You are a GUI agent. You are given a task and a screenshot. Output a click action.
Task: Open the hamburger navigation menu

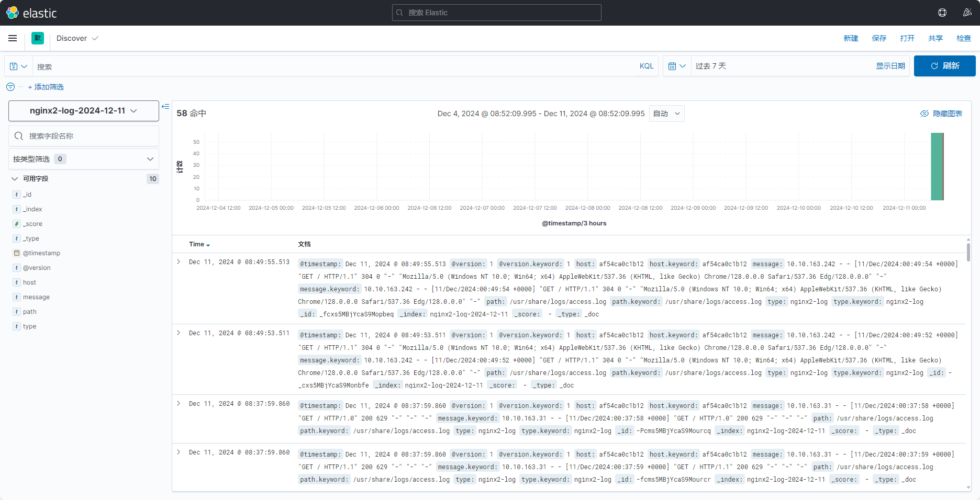pos(13,38)
